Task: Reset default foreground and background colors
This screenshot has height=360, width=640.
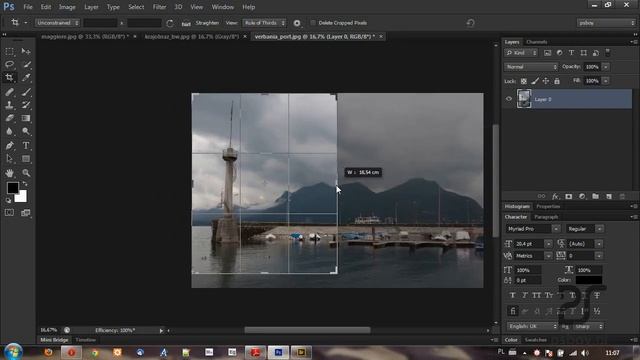Action: (9, 200)
